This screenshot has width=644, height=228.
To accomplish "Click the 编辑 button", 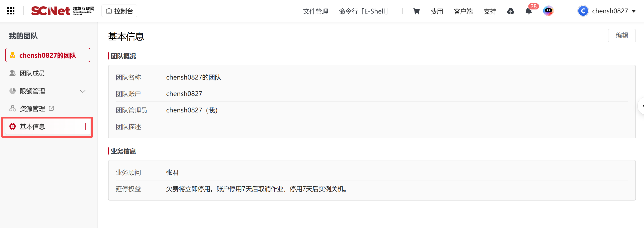I will pyautogui.click(x=621, y=36).
